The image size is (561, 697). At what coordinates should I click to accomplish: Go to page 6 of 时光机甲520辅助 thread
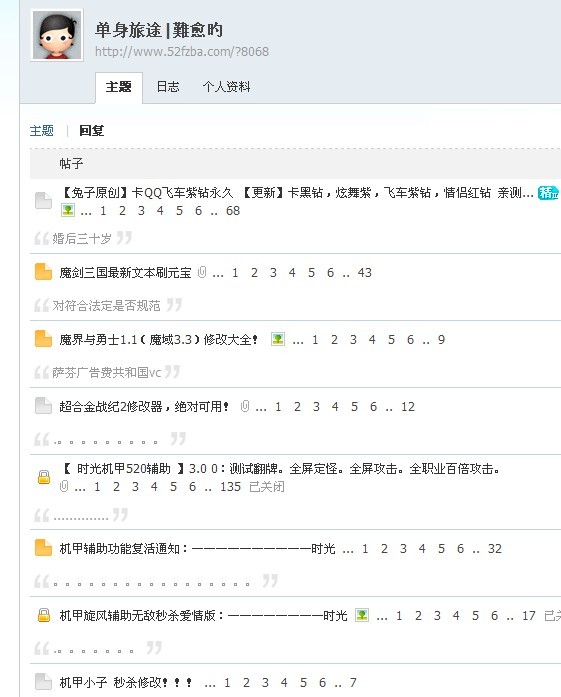(192, 487)
